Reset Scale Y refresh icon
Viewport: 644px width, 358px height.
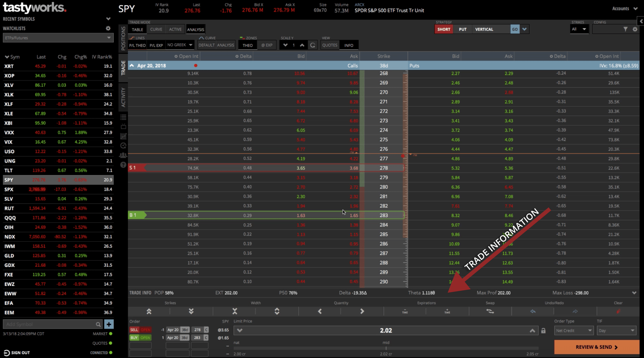pyautogui.click(x=312, y=45)
